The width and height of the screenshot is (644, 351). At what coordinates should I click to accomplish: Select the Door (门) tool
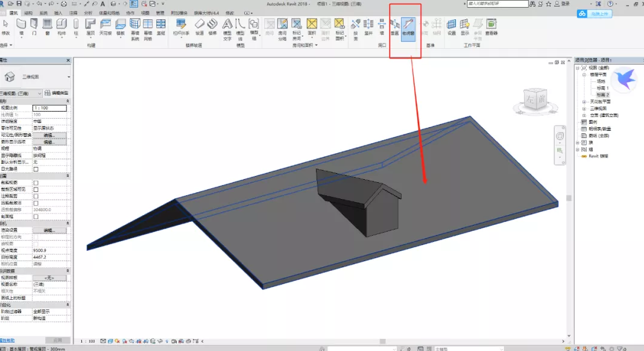point(34,27)
